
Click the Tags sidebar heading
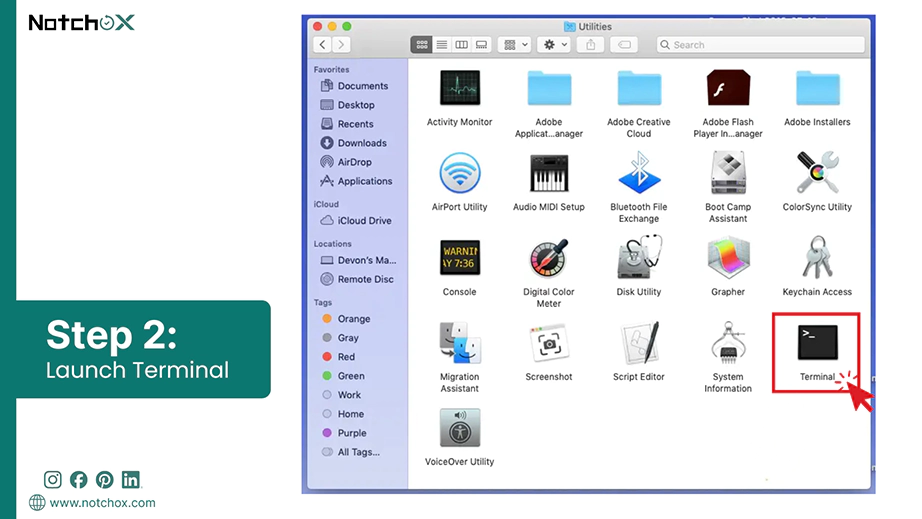(x=322, y=302)
